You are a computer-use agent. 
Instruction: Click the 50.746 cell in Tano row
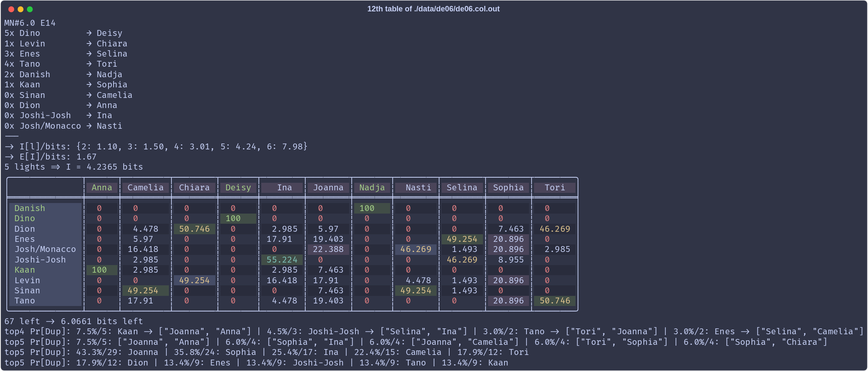pos(555,301)
